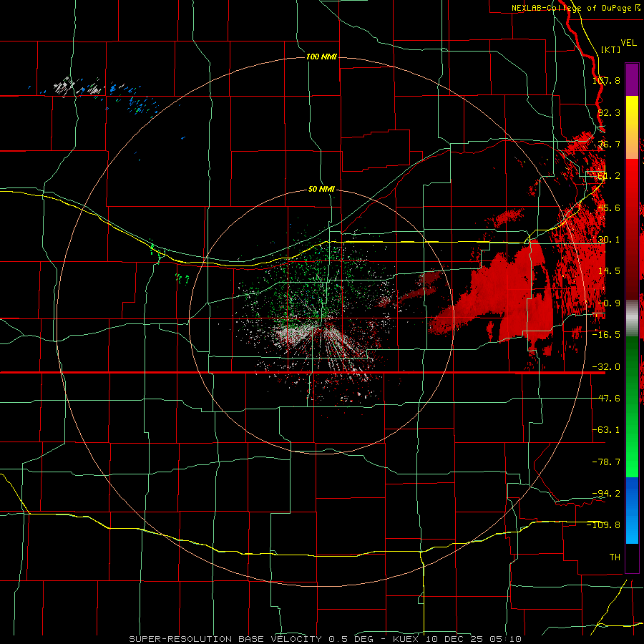Click the 100 NMI range ring label
Image resolution: width=644 pixels, height=644 pixels.
pos(321,57)
